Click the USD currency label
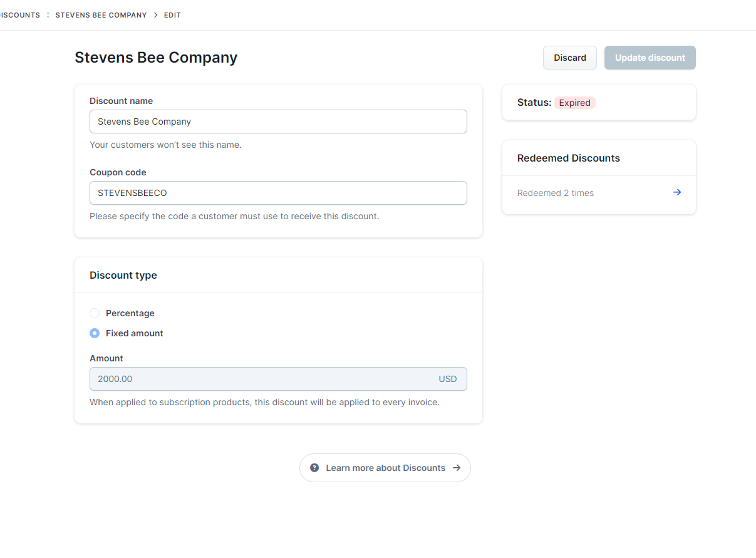 [447, 379]
